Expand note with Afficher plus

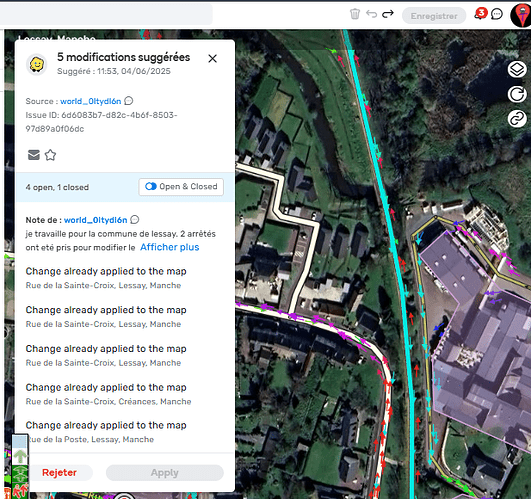pyautogui.click(x=170, y=247)
